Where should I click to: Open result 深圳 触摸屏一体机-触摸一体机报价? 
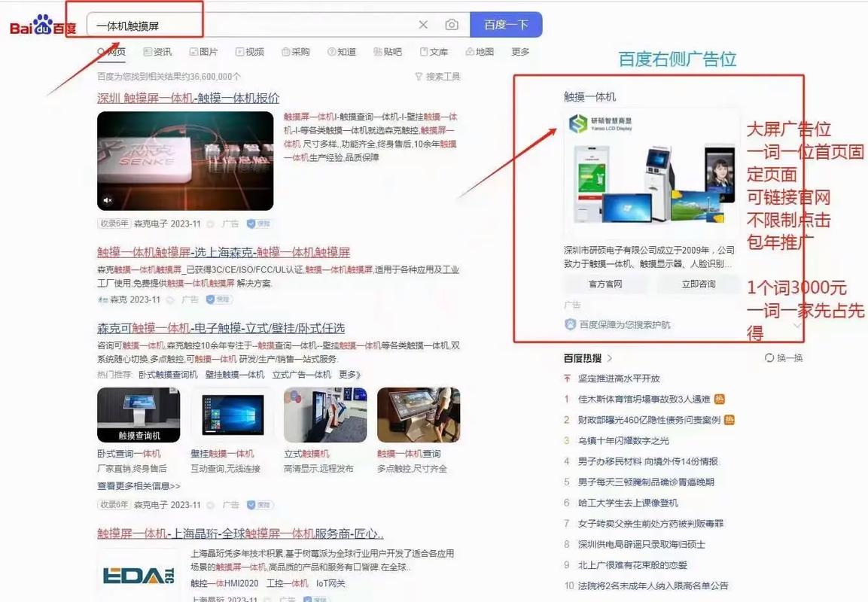coord(188,98)
